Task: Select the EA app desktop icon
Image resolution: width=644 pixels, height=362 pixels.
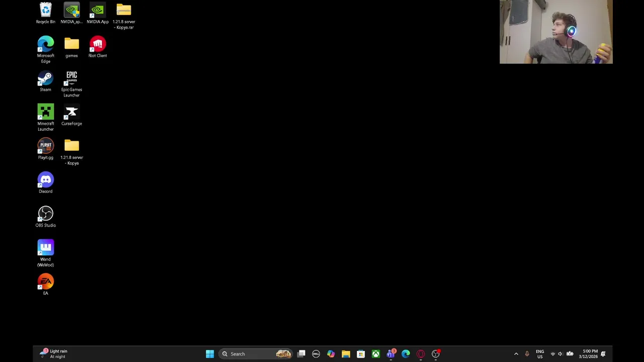Action: pyautogui.click(x=45, y=285)
